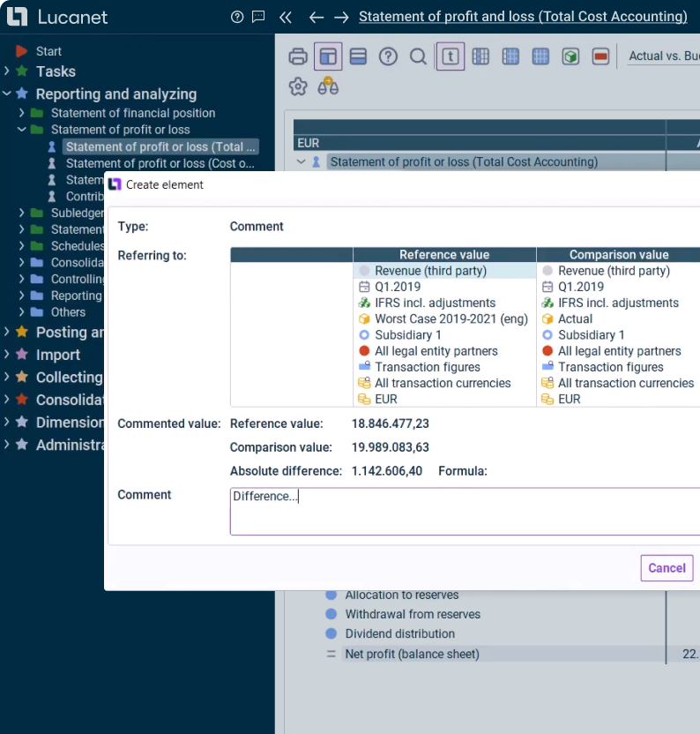The height and width of the screenshot is (734, 700).
Task: Click the feedback speech bubble icon in header
Action: pyautogui.click(x=257, y=17)
